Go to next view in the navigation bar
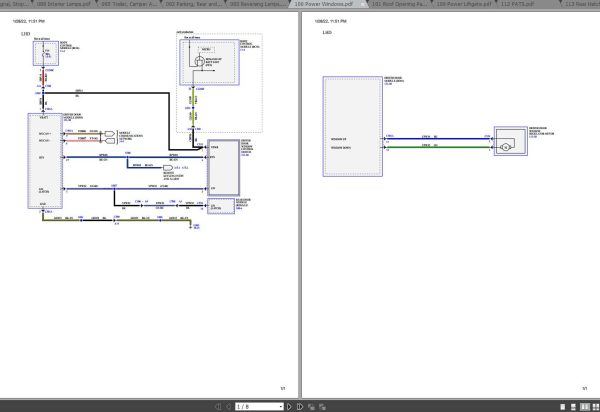 coord(323,407)
